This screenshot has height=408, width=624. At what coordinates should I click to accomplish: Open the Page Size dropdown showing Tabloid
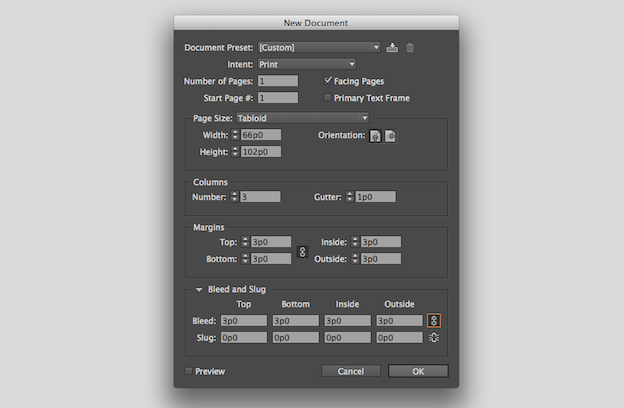coord(302,118)
